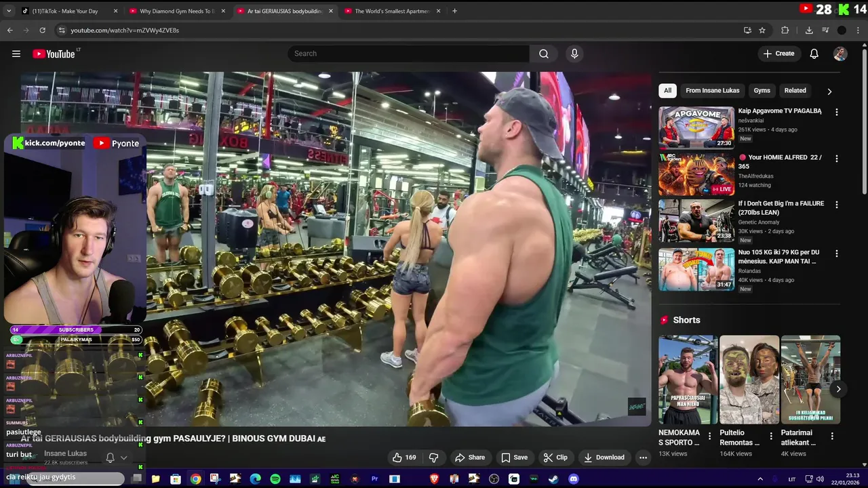The width and height of the screenshot is (868, 488).
Task: Like the video with thumbs up
Action: pyautogui.click(x=403, y=457)
